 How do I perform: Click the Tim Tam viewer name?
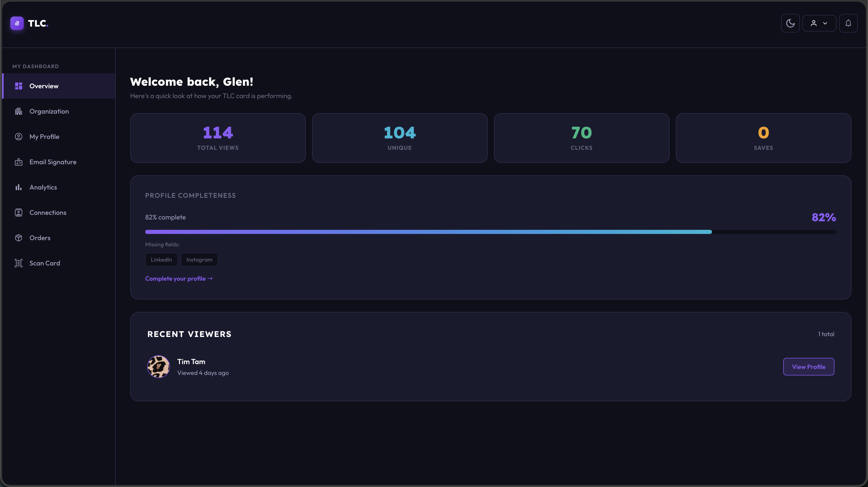click(191, 362)
